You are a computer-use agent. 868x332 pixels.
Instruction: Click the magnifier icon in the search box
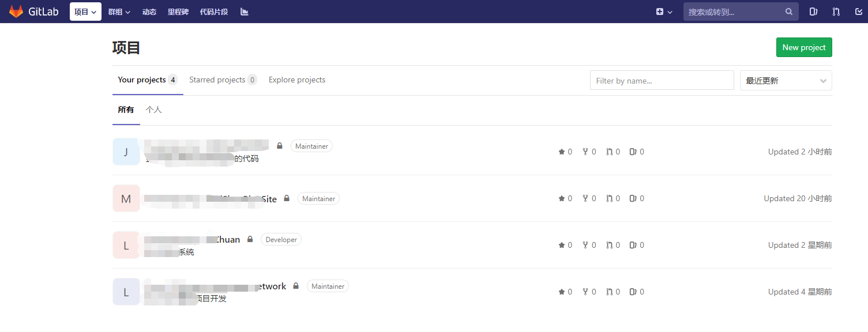[x=789, y=12]
